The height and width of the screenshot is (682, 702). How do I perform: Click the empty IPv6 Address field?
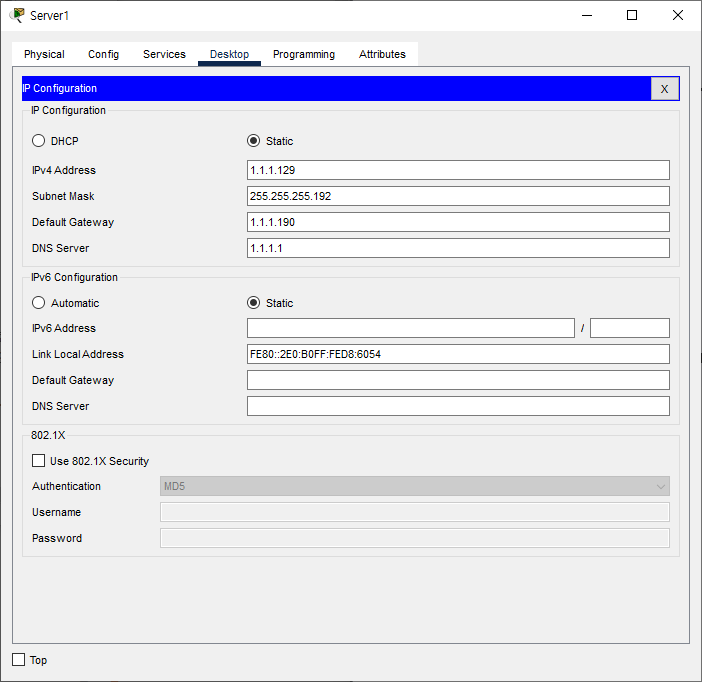411,328
